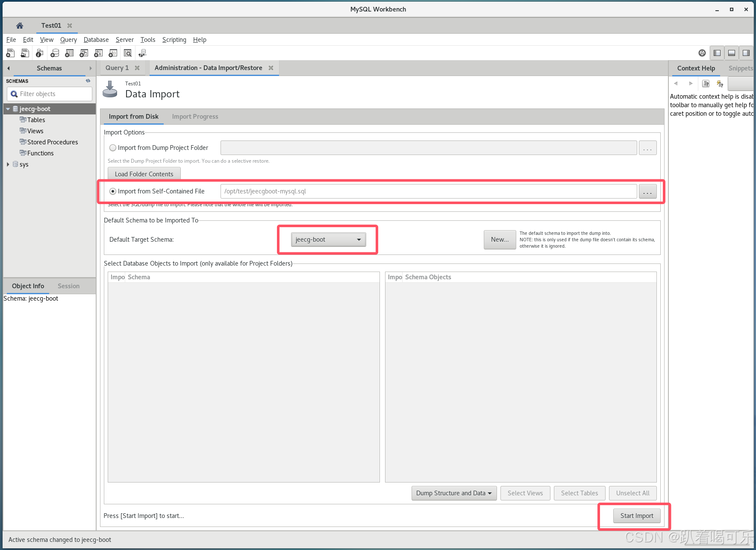Click Load Folder Contents button
The width and height of the screenshot is (756, 550).
click(144, 174)
